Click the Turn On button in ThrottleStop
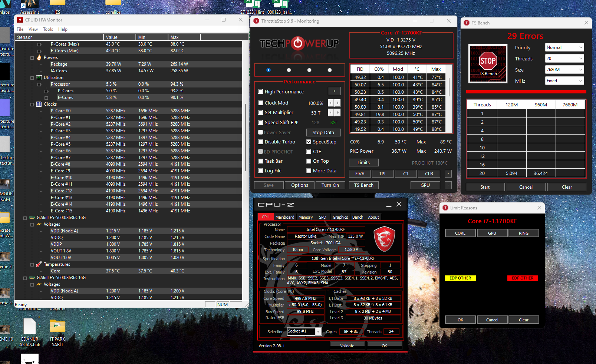596x364 pixels. point(330,185)
